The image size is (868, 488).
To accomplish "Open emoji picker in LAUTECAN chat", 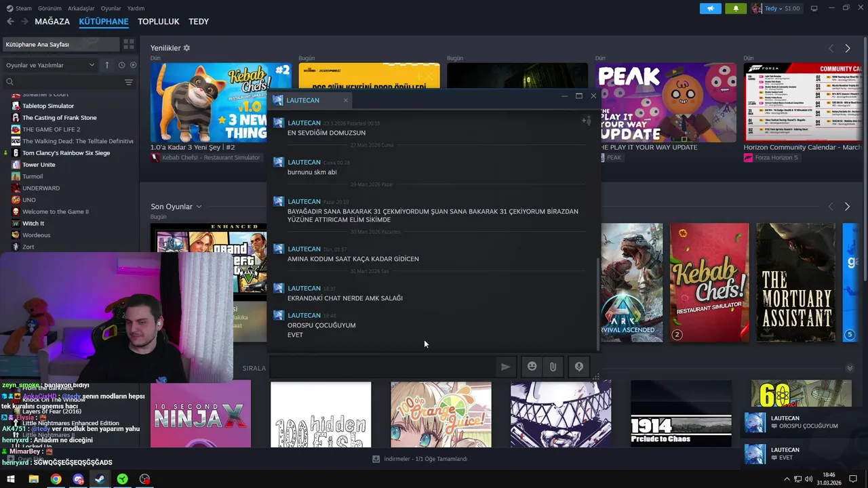I will click(x=532, y=367).
